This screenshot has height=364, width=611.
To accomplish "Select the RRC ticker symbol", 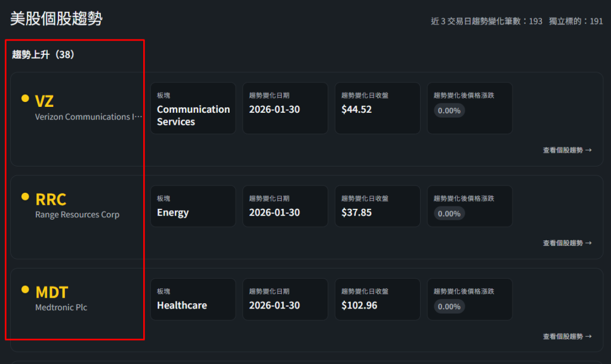I will click(51, 199).
